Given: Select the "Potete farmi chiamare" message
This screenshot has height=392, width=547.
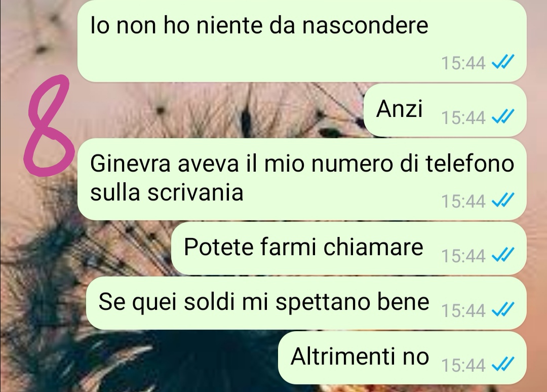Looking at the screenshot, I should click(x=349, y=248).
